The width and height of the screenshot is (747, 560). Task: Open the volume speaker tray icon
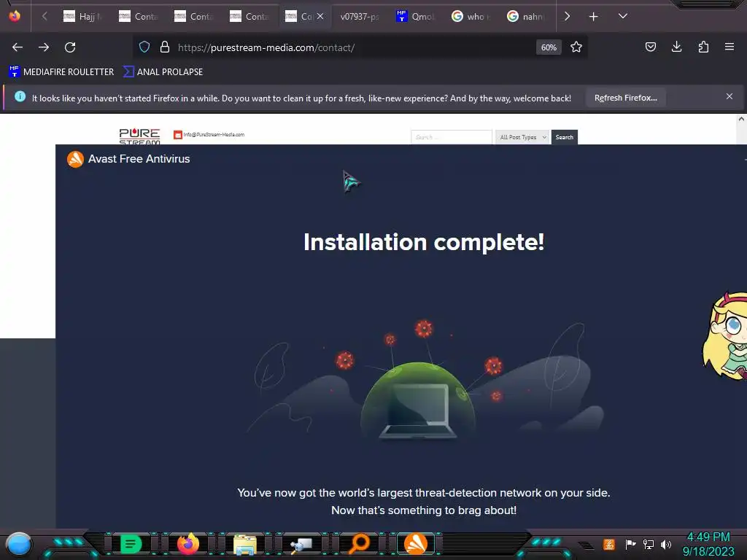[x=665, y=544]
